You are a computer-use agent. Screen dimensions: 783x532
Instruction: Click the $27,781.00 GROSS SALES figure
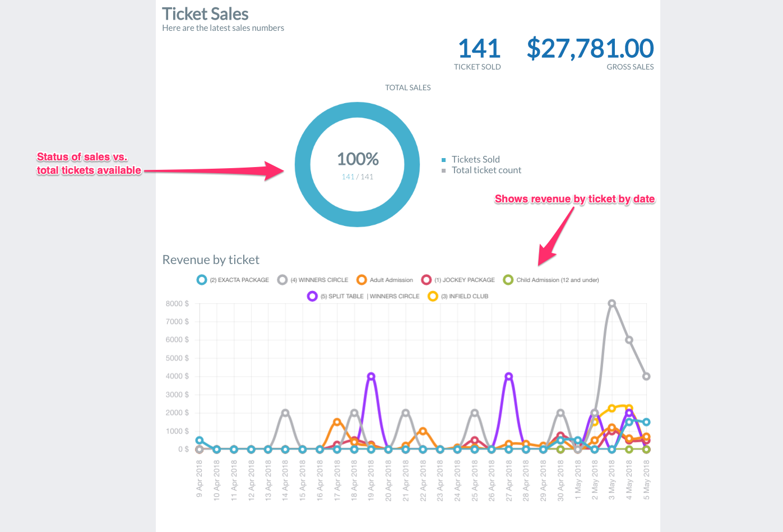(x=590, y=49)
